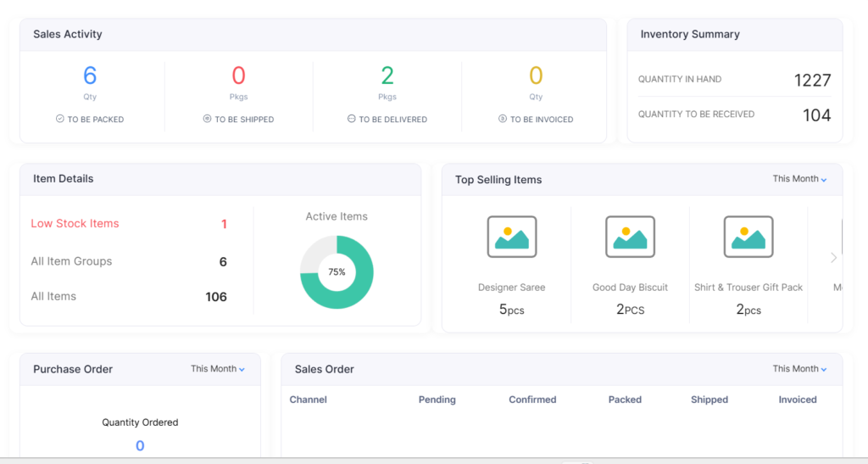This screenshot has height=464, width=868.
Task: Click the To Be Packed checkmark icon
Action: (60, 120)
